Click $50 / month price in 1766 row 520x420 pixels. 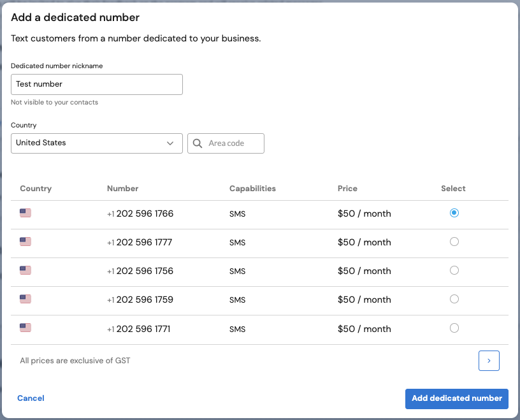[x=365, y=214]
